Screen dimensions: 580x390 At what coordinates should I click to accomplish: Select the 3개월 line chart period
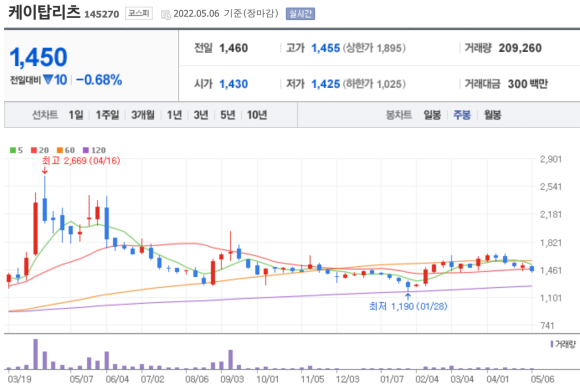coord(143,115)
